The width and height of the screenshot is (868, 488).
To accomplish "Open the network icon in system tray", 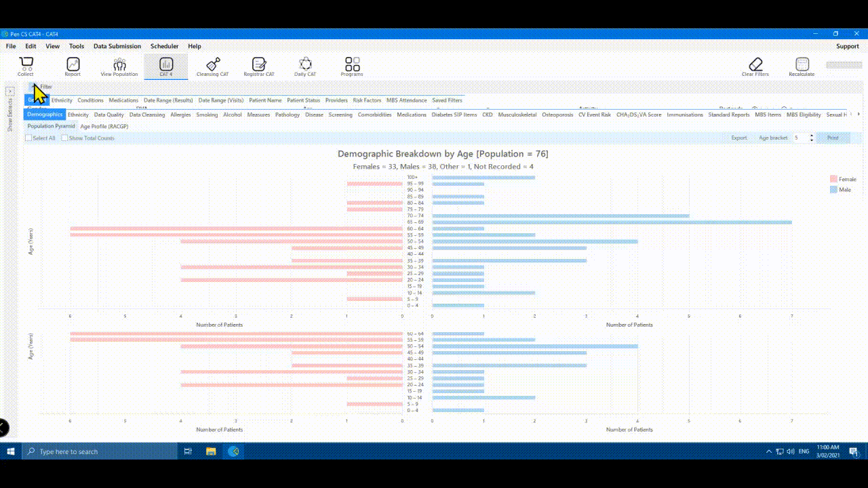I will 780,451.
